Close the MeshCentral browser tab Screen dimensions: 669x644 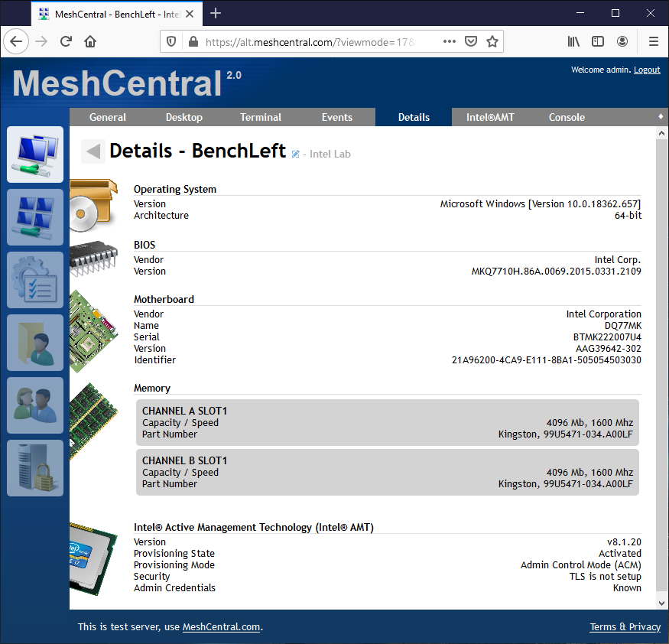click(190, 14)
